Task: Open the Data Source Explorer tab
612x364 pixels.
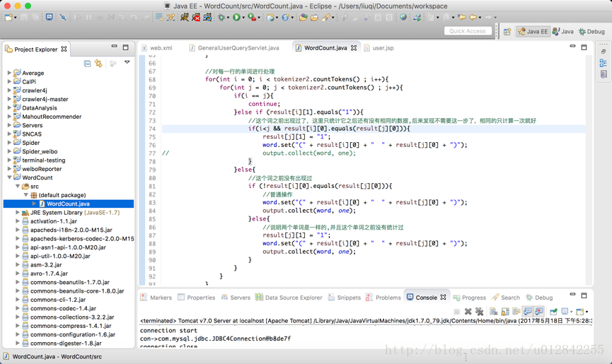Action: pyautogui.click(x=289, y=298)
